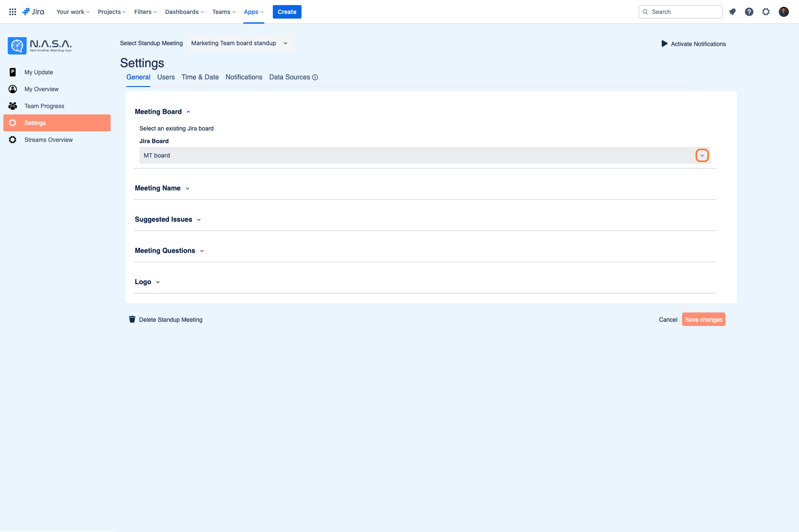
Task: Switch to the Time & Date tab
Action: 200,77
